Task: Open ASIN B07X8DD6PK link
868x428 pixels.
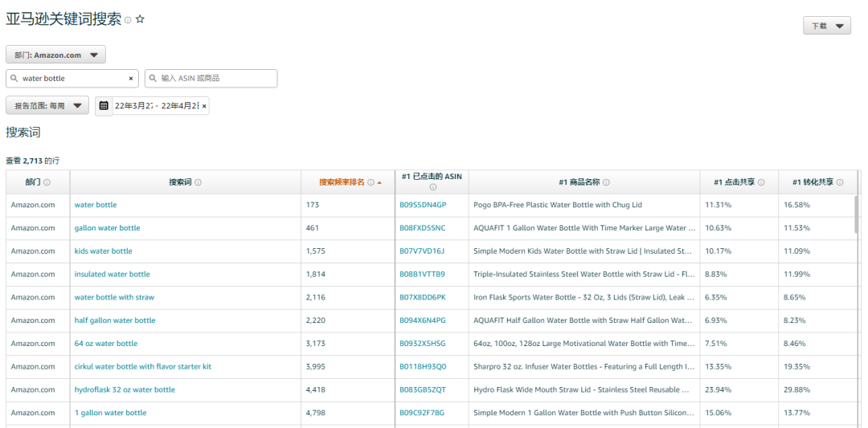Action: coord(423,297)
